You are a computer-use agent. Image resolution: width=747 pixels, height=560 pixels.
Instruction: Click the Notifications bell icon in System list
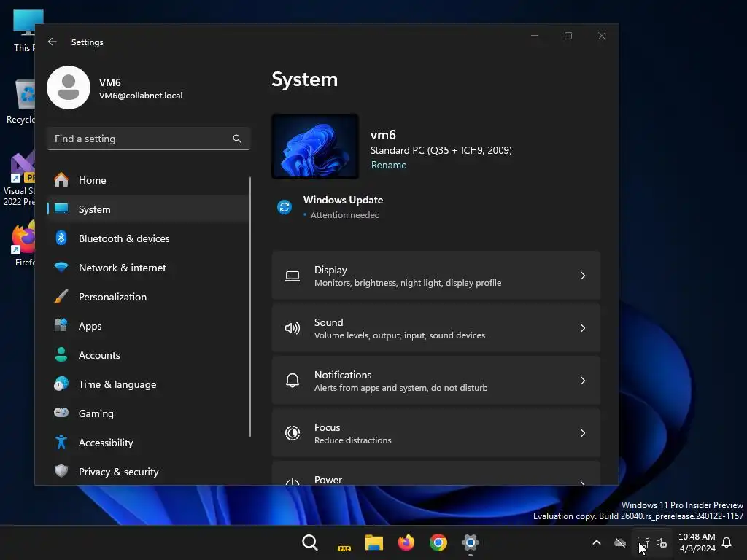tap(293, 381)
